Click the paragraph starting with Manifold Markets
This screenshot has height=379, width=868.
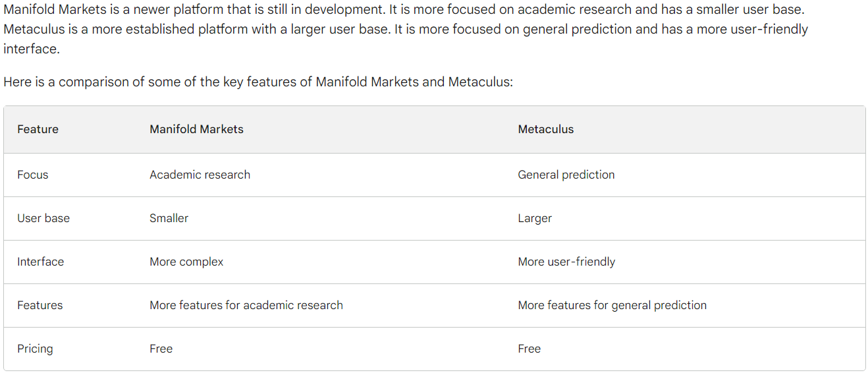pos(406,30)
